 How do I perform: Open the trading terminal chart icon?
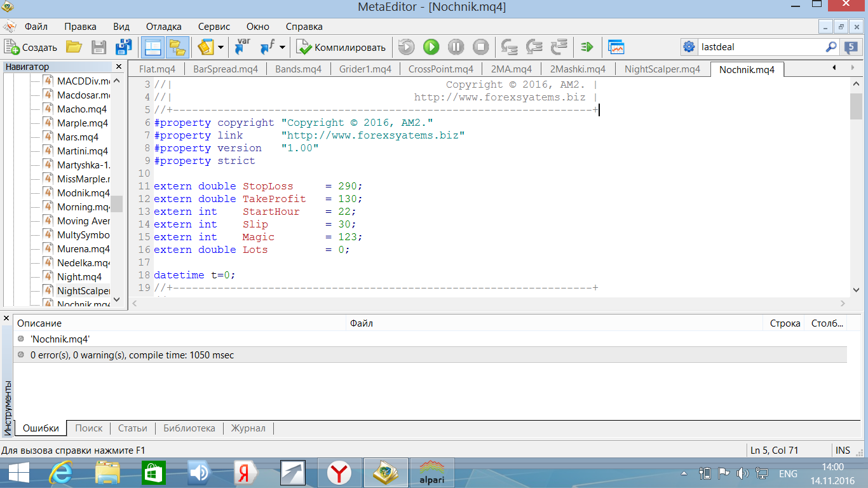point(616,47)
